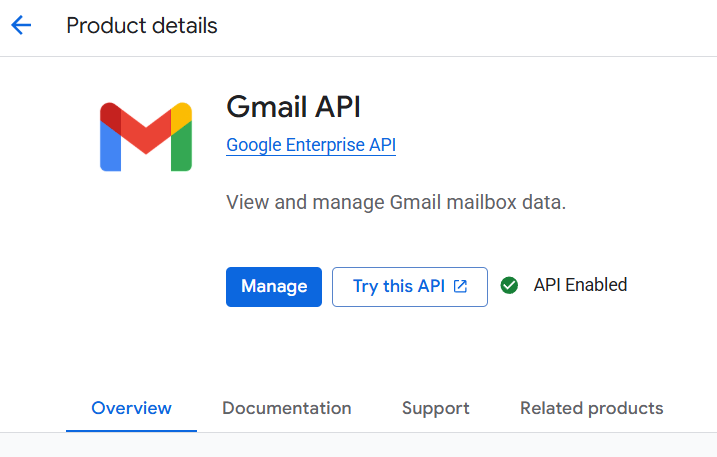Click the back arrow icon
This screenshot has width=717, height=457.
pos(21,26)
